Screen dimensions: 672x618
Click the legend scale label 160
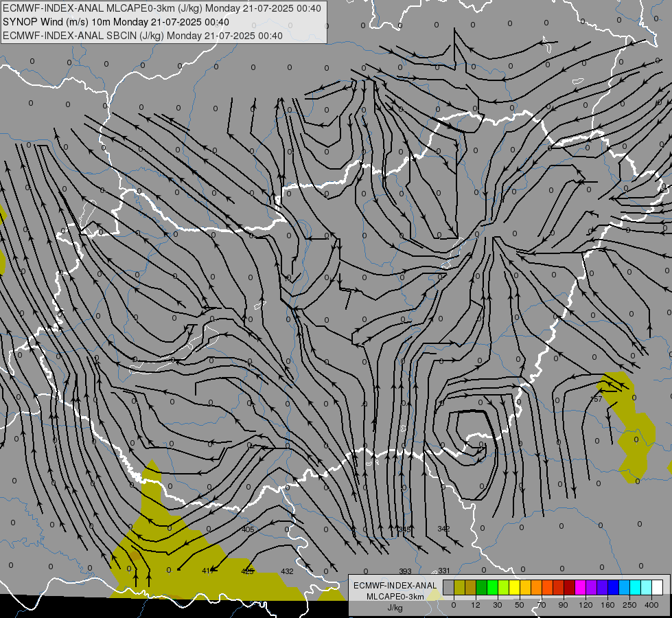coord(607,605)
